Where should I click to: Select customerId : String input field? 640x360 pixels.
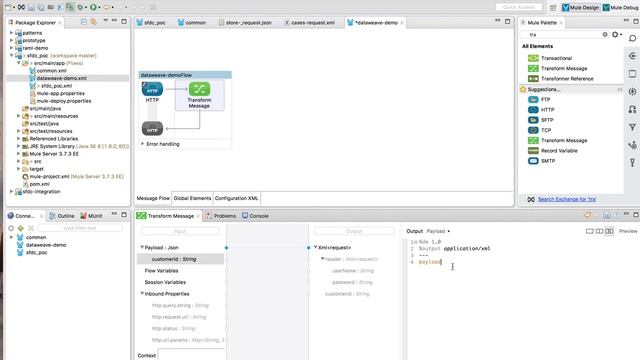pos(181,259)
